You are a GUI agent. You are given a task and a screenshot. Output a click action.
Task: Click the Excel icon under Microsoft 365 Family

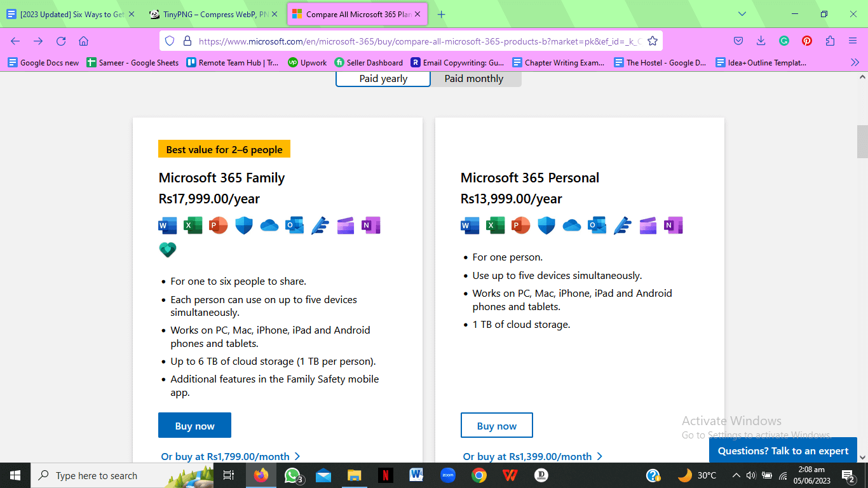[x=193, y=226]
